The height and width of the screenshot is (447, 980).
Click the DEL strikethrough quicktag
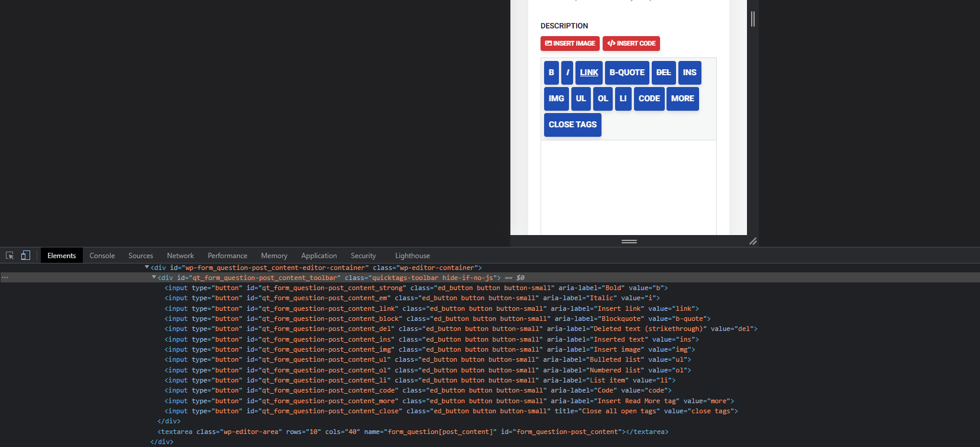point(664,73)
